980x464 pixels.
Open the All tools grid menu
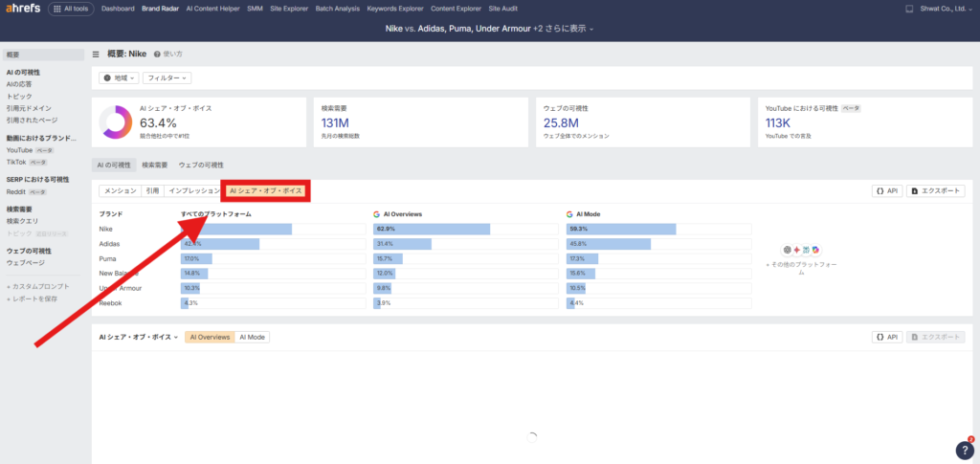(x=72, y=9)
